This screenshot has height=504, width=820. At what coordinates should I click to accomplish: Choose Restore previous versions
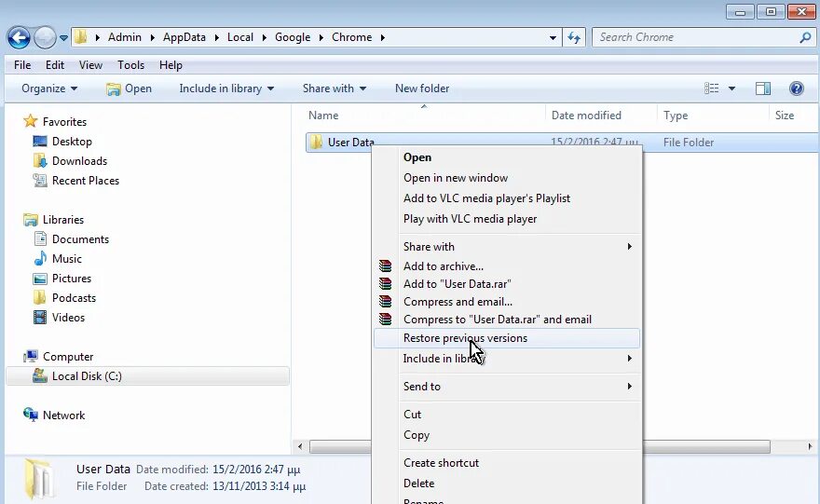click(507, 338)
